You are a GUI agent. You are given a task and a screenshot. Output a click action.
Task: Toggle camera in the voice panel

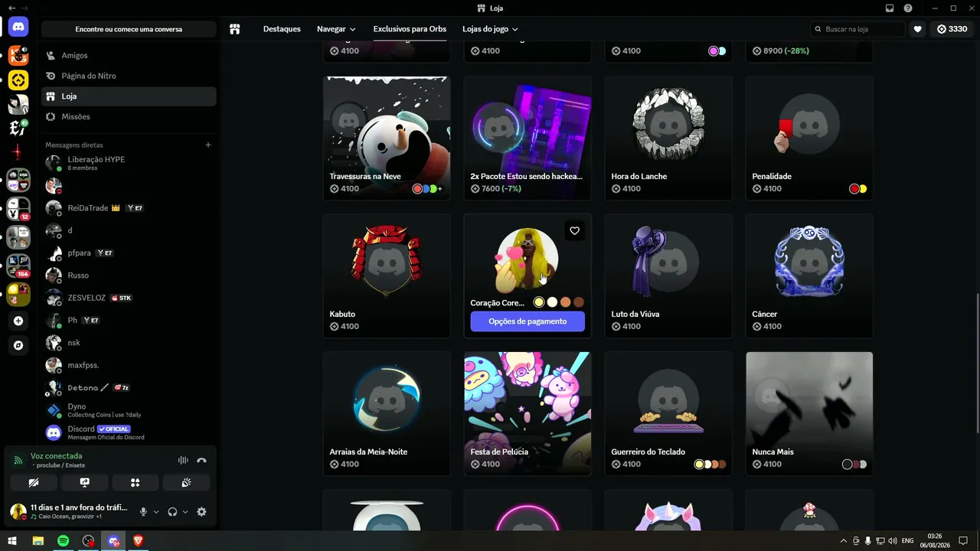point(33,483)
